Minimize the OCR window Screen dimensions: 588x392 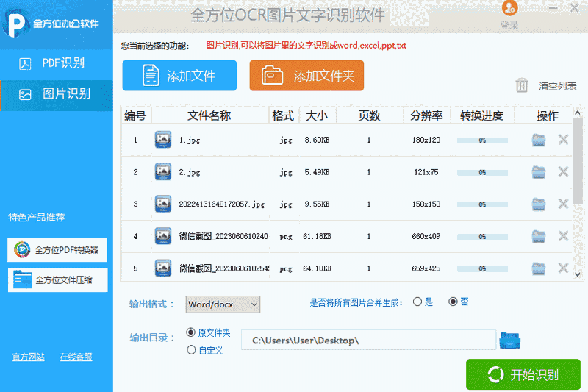(553, 8)
